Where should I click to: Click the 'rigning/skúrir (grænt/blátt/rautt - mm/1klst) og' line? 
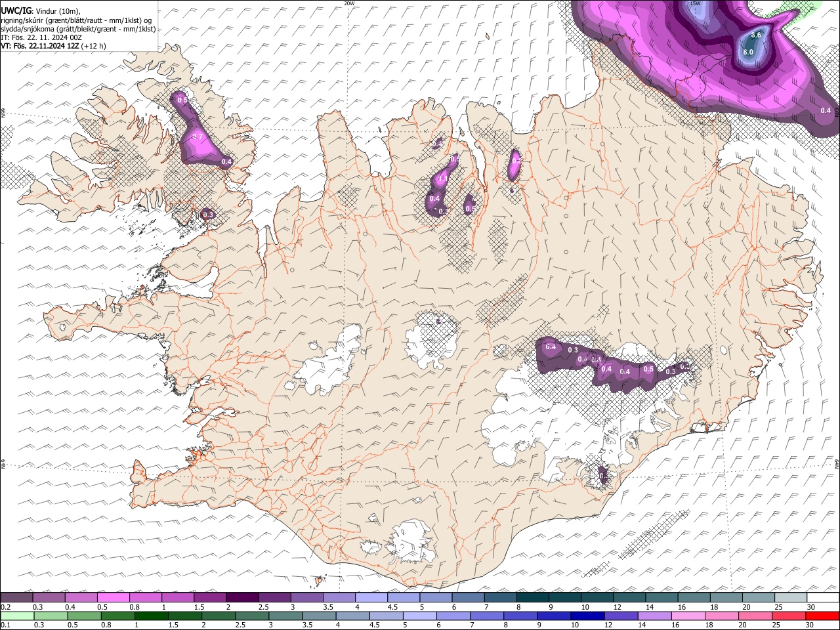tap(76, 20)
